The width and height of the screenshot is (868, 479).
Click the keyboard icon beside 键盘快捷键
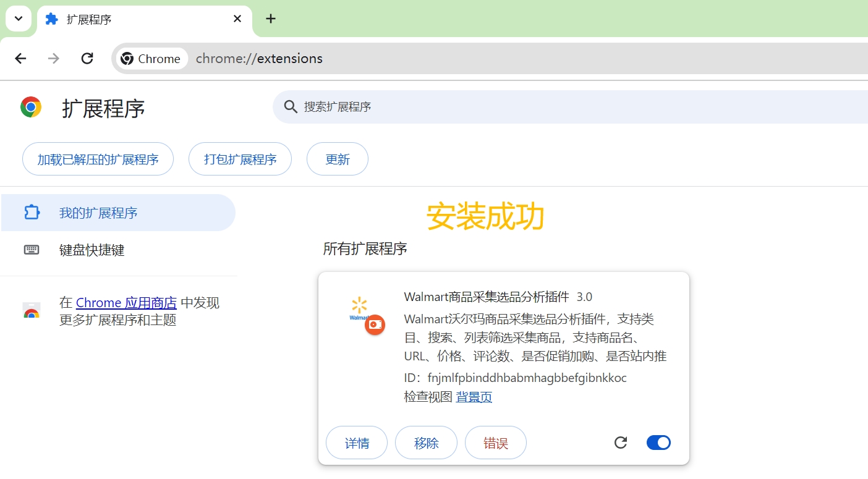coord(32,250)
